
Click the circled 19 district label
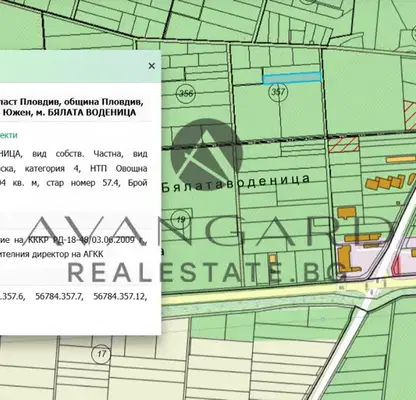(x=181, y=220)
